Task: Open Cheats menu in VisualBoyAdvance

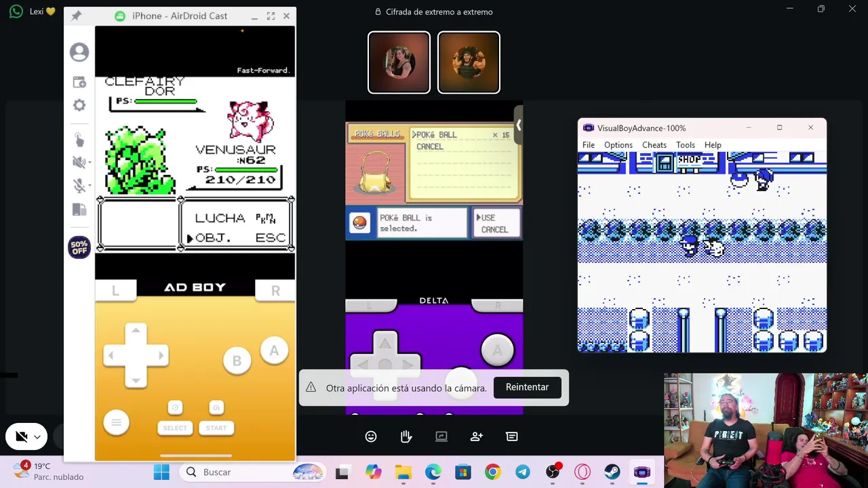Action: 654,144
